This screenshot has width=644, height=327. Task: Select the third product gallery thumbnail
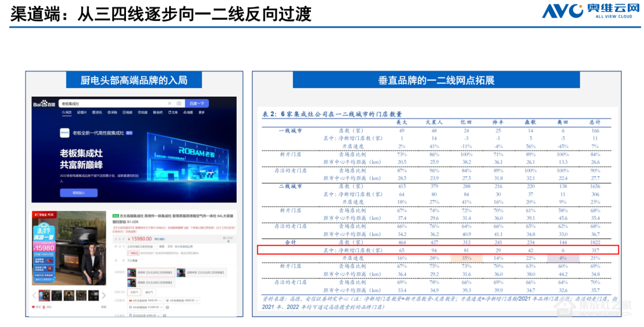click(x=69, y=295)
